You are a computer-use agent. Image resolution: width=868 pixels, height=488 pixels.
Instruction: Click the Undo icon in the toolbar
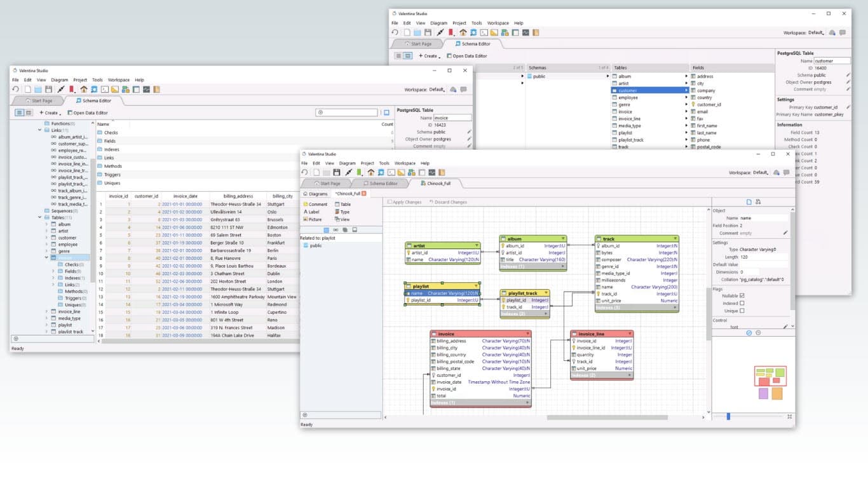click(x=306, y=172)
